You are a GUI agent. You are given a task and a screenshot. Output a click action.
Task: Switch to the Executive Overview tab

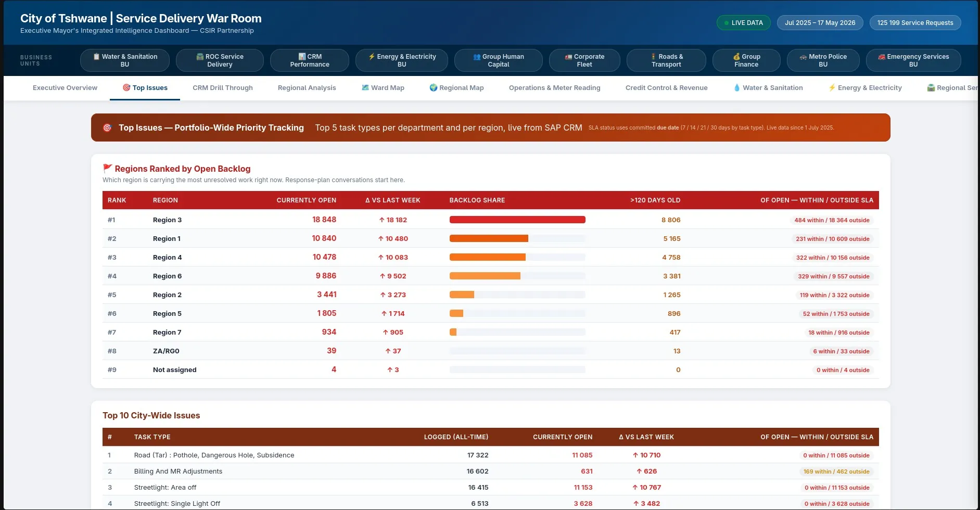65,88
